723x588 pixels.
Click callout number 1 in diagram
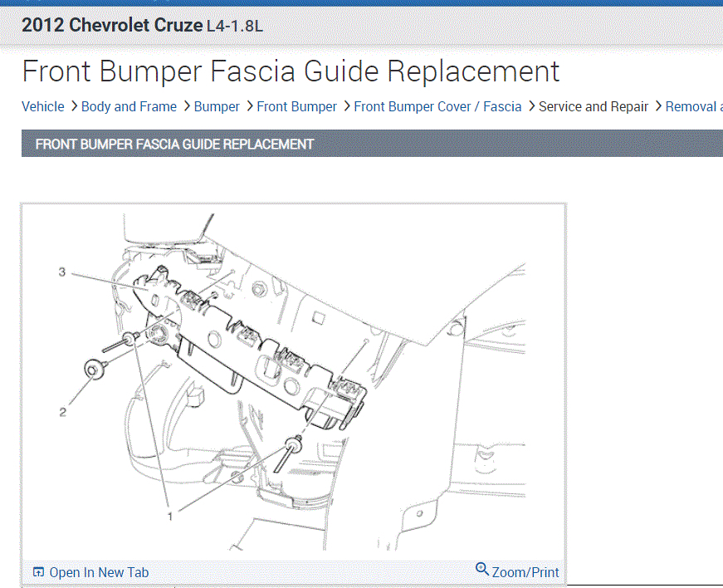click(x=169, y=517)
